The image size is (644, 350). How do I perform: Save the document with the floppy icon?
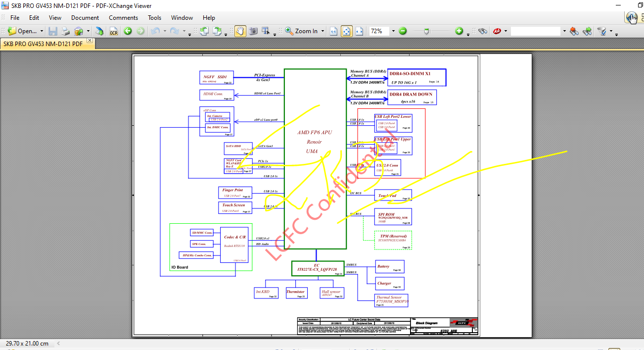(x=53, y=31)
